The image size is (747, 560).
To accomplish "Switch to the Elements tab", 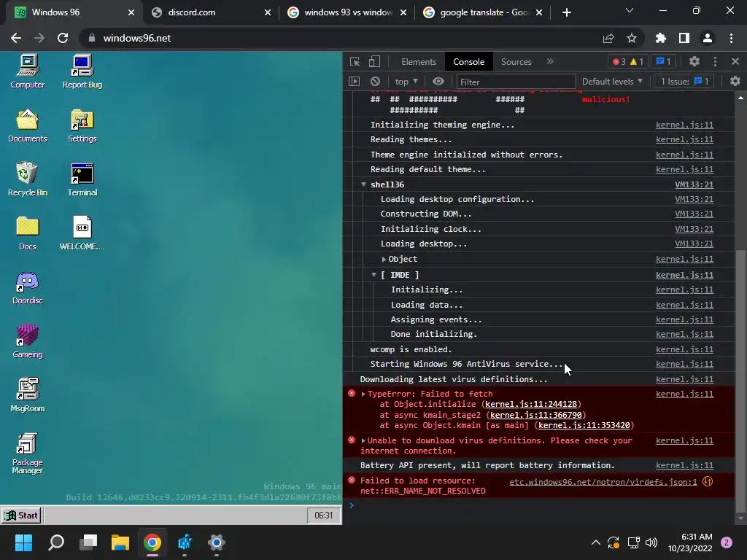I will (x=418, y=62).
